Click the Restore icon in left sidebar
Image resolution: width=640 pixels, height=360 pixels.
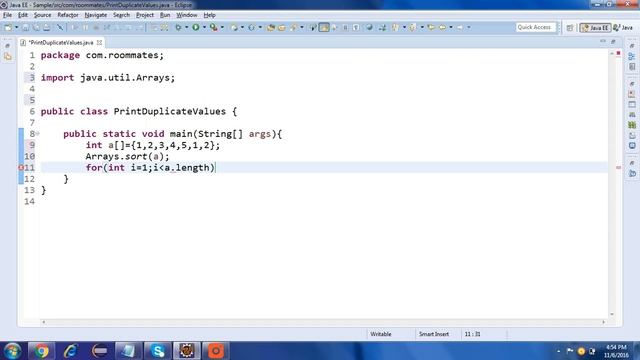point(7,46)
